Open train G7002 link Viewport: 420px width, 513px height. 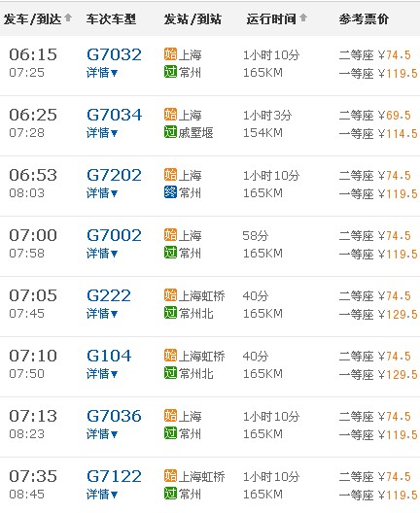coord(114,235)
